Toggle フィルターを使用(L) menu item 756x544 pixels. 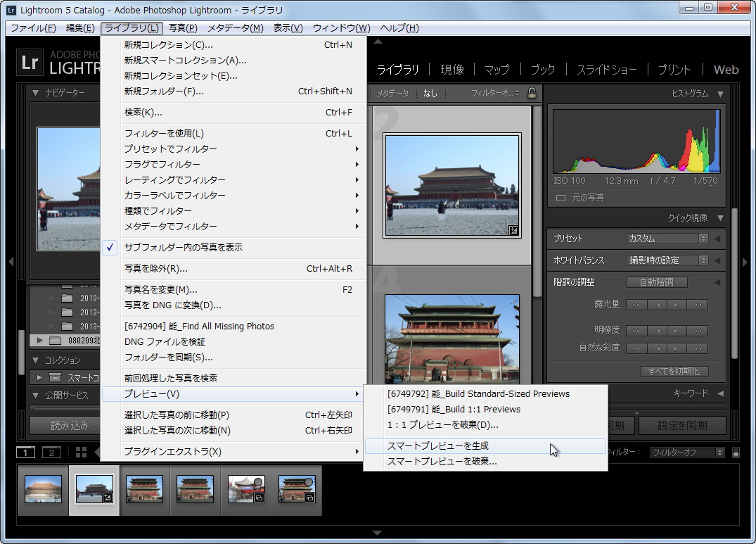[233, 134]
